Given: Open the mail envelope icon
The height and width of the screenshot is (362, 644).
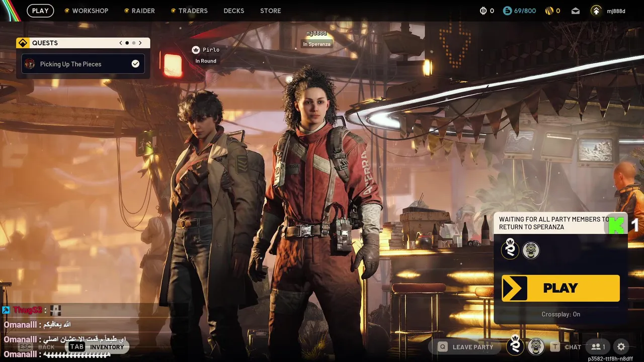Looking at the screenshot, I should point(576,11).
